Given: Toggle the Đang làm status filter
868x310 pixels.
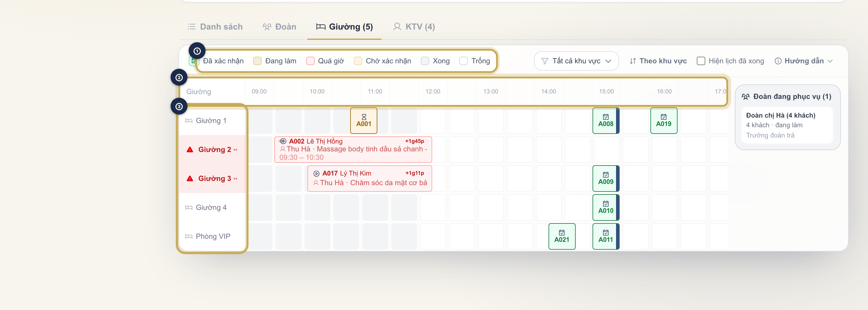Looking at the screenshot, I should pos(275,61).
